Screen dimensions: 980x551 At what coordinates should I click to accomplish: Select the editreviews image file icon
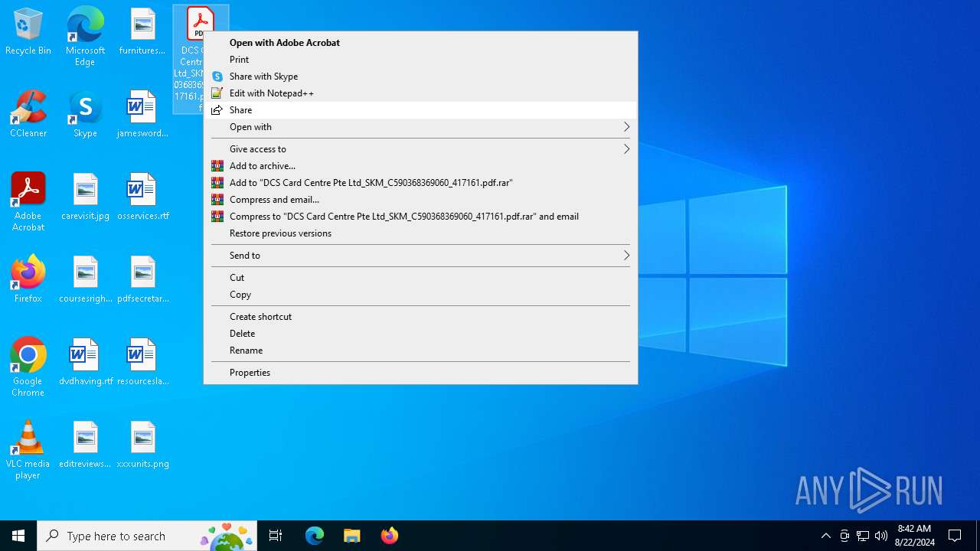[x=86, y=445]
